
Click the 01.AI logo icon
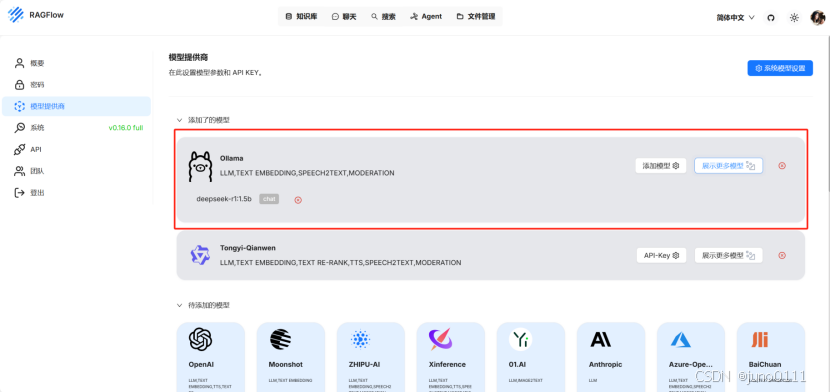click(x=520, y=339)
